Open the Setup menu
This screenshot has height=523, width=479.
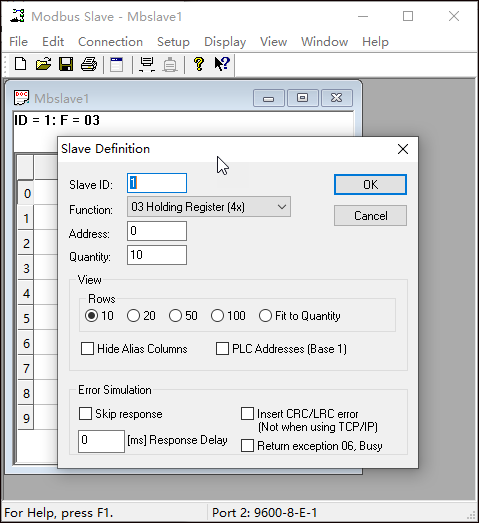tap(173, 42)
